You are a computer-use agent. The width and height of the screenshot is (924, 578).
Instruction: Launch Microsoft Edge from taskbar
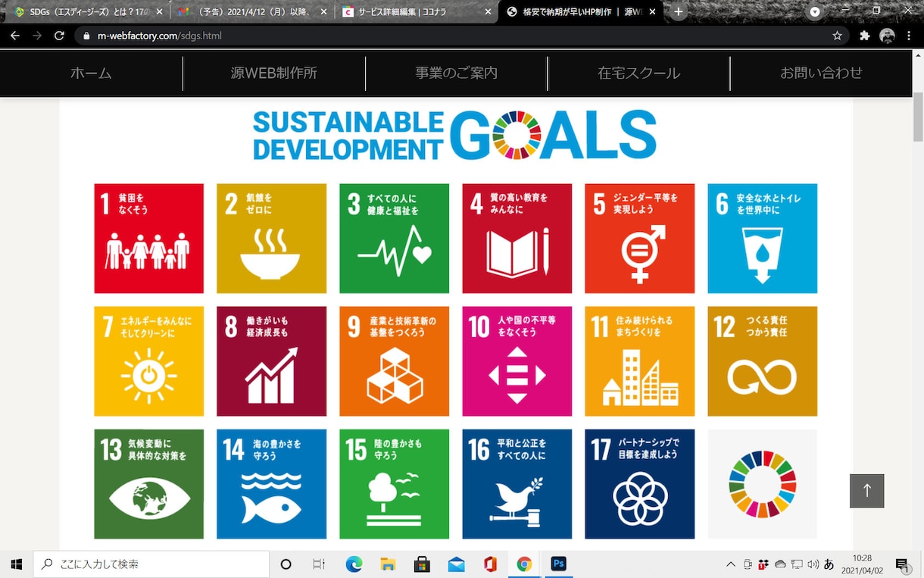[354, 564]
